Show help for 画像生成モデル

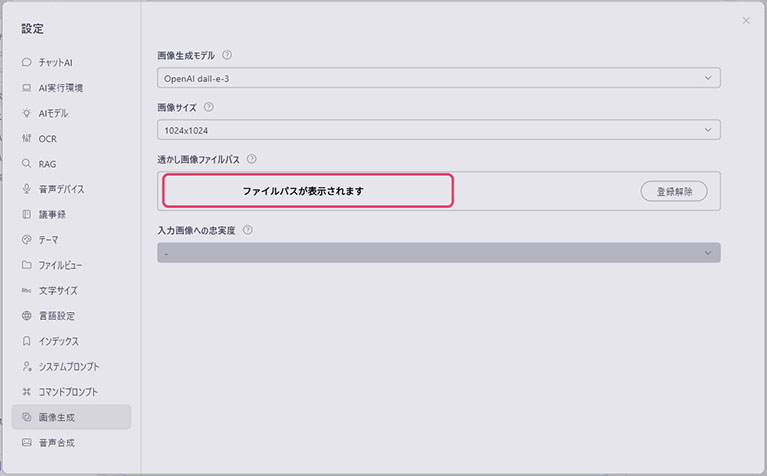227,55
